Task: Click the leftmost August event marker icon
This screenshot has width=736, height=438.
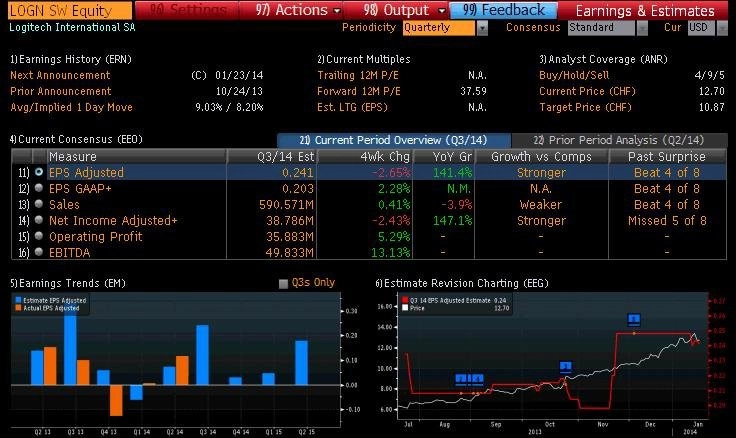Action: pyautogui.click(x=462, y=379)
